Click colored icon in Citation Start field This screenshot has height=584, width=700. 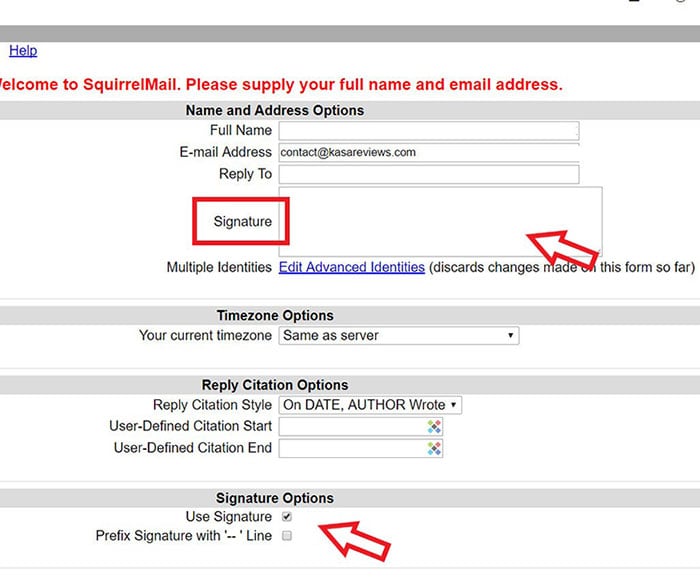pos(434,426)
